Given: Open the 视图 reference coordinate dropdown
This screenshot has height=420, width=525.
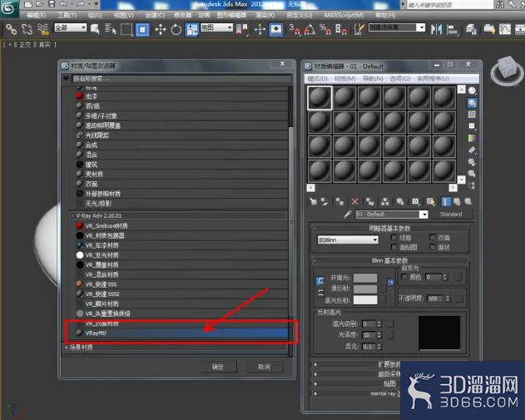Looking at the screenshot, I should [216, 27].
